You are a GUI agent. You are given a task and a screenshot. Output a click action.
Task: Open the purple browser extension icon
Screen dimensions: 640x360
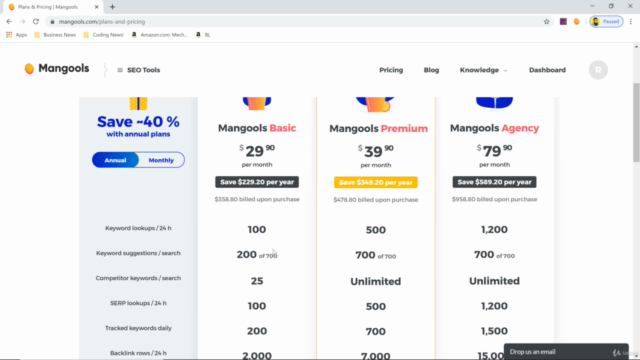pos(563,22)
